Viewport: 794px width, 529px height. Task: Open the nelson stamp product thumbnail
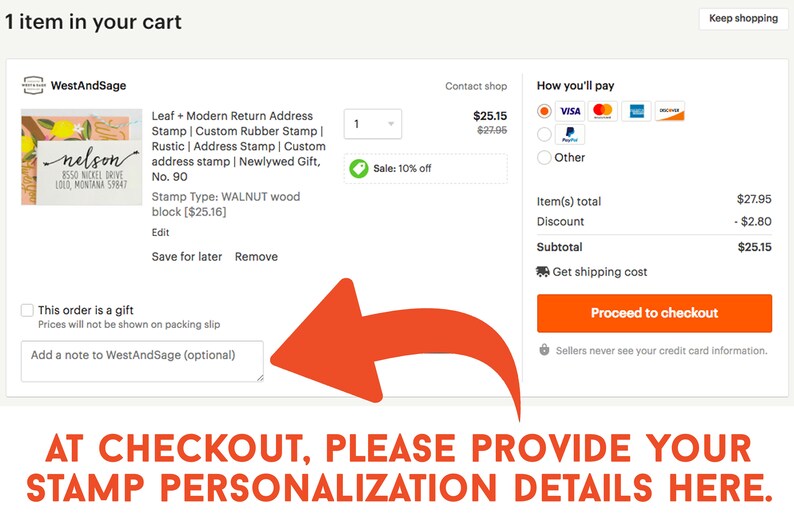pyautogui.click(x=82, y=157)
